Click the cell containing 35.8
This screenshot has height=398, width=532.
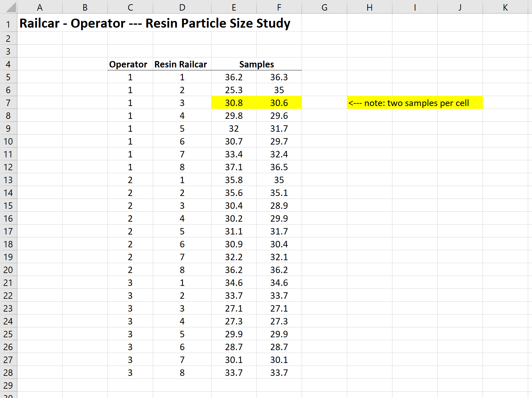click(x=234, y=180)
